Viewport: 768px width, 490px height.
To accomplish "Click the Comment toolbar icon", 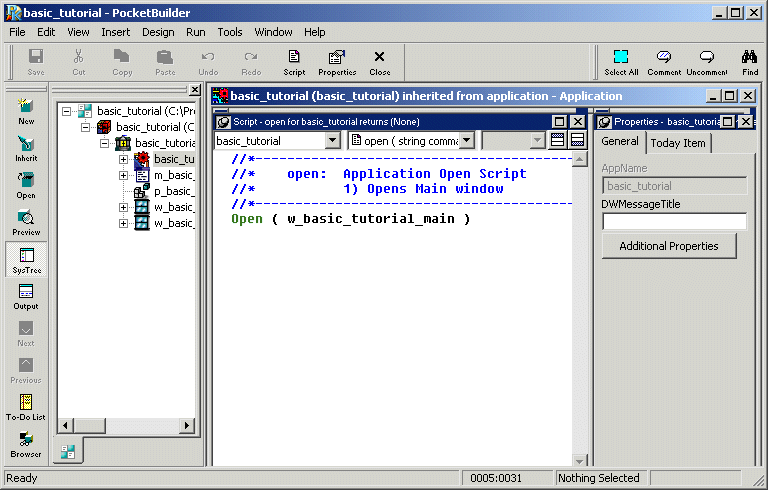I will pyautogui.click(x=664, y=62).
